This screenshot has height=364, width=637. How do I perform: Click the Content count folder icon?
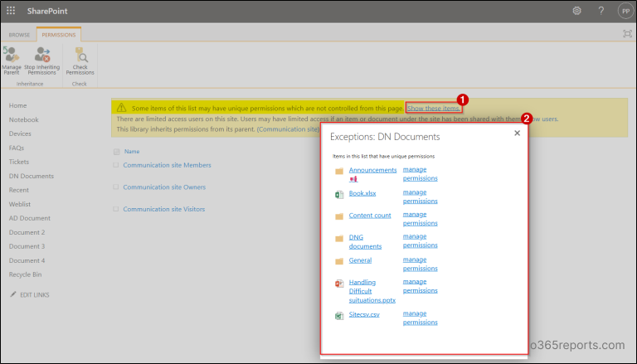pyautogui.click(x=339, y=216)
